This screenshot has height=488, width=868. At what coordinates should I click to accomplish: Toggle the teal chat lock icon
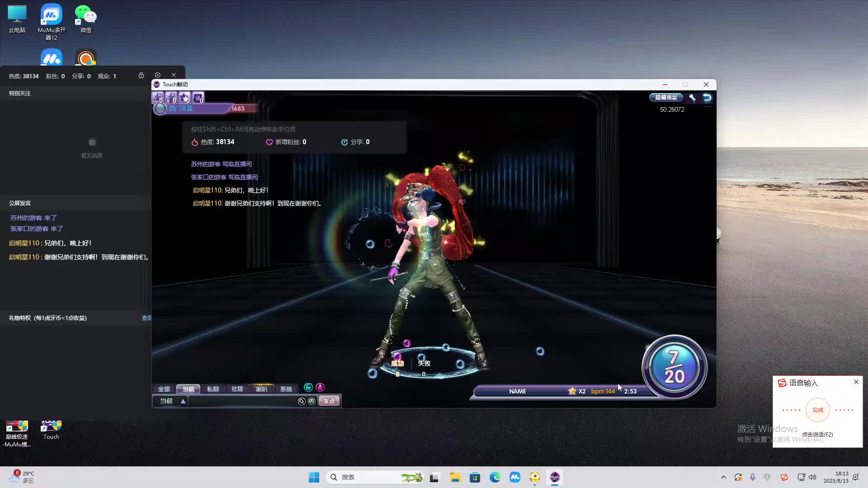tap(308, 387)
